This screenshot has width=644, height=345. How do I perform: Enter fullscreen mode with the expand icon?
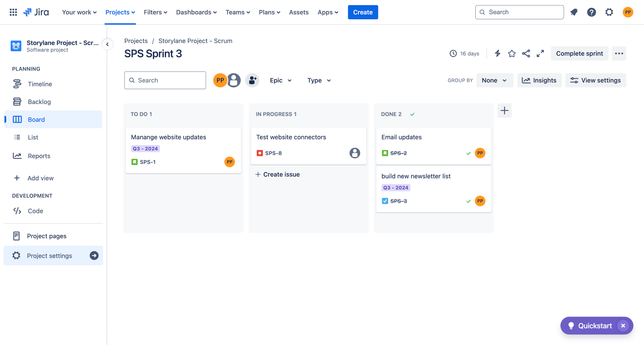tap(540, 54)
